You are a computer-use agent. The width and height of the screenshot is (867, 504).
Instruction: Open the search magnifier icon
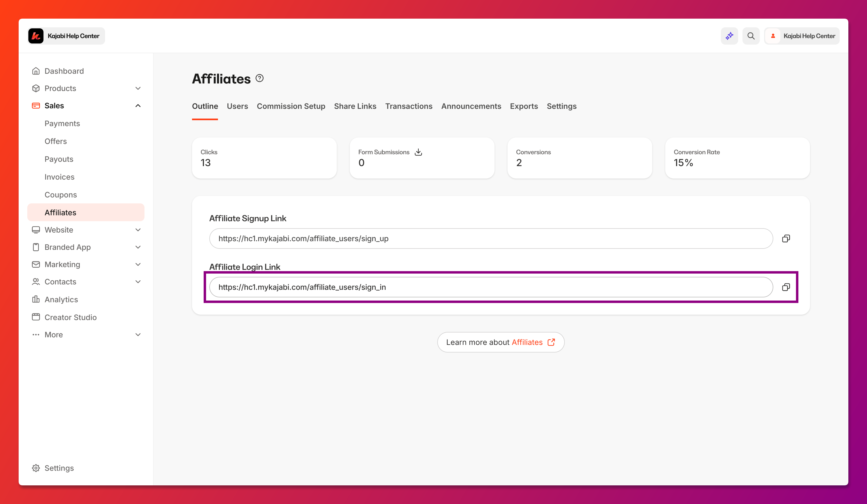751,36
